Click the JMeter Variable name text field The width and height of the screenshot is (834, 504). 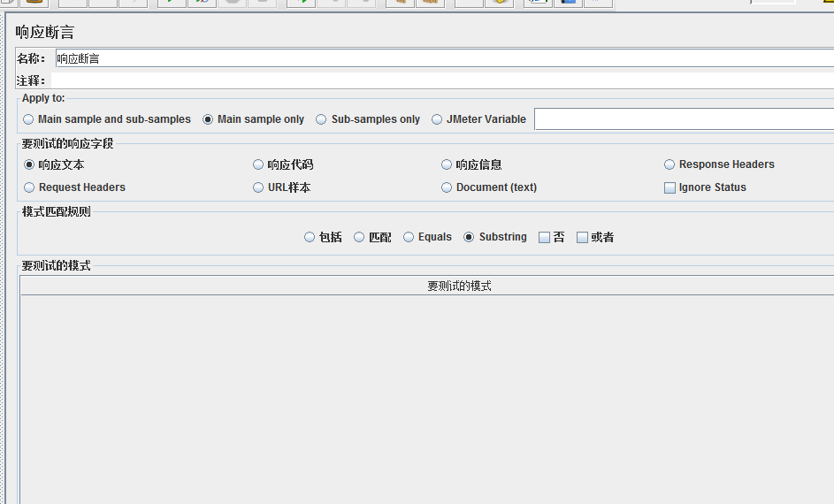click(684, 119)
